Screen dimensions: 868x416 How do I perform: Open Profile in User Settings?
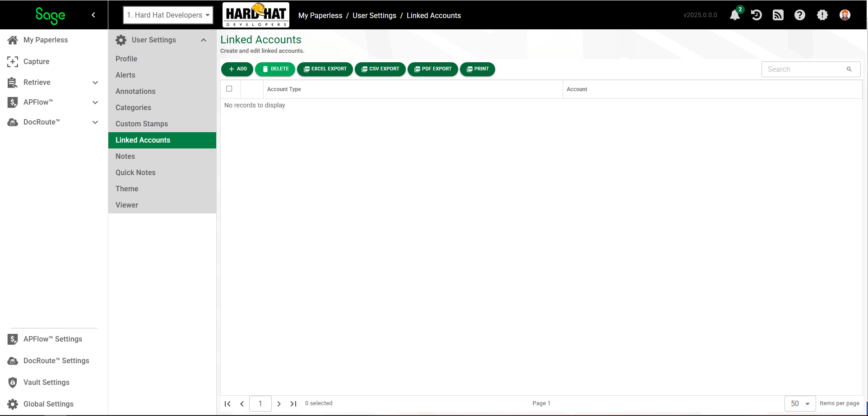pyautogui.click(x=162, y=59)
